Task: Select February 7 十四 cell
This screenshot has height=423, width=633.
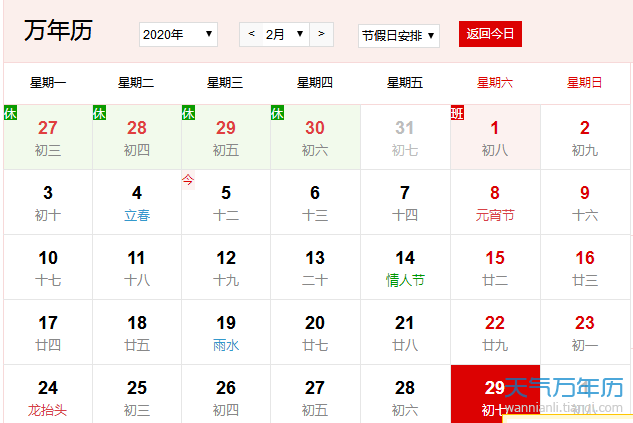Action: pos(405,202)
